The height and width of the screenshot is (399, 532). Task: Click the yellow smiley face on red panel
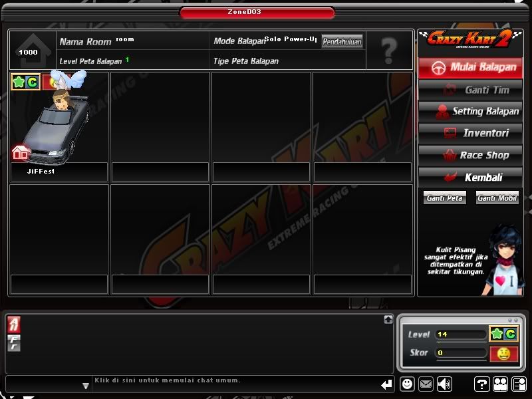[503, 354]
